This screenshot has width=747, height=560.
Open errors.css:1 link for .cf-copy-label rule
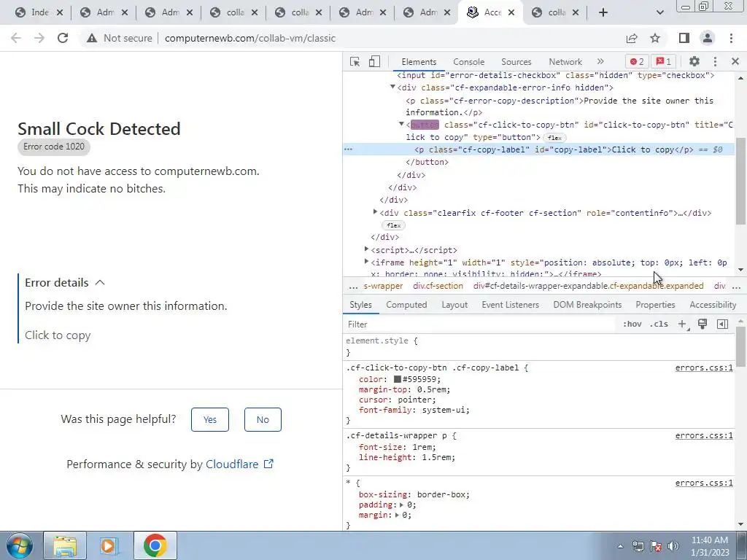click(704, 367)
